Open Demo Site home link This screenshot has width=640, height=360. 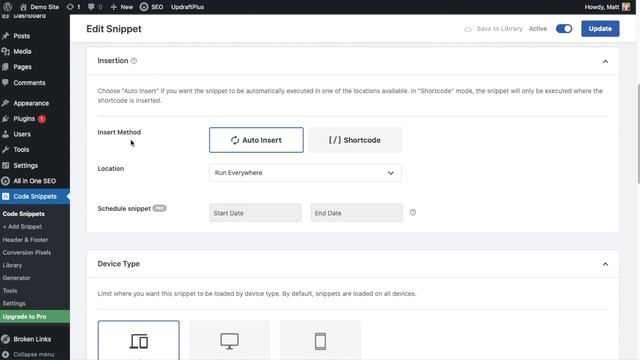point(40,7)
